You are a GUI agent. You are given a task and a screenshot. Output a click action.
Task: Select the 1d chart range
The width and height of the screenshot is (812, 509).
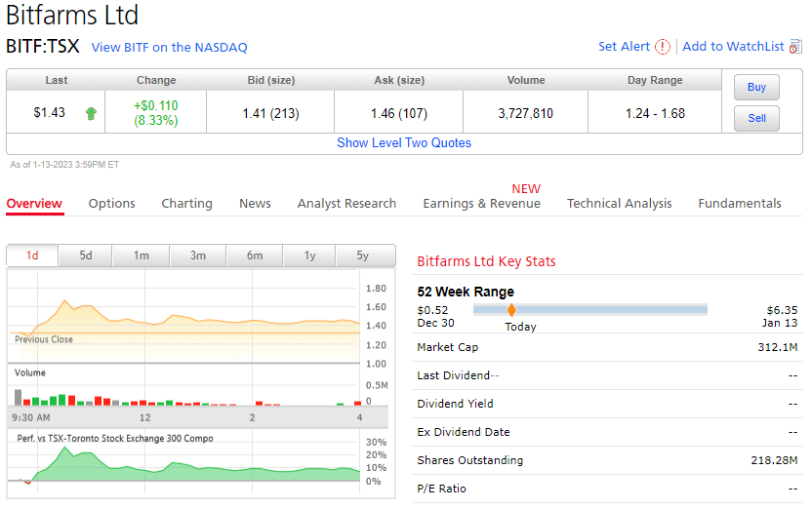[32, 255]
